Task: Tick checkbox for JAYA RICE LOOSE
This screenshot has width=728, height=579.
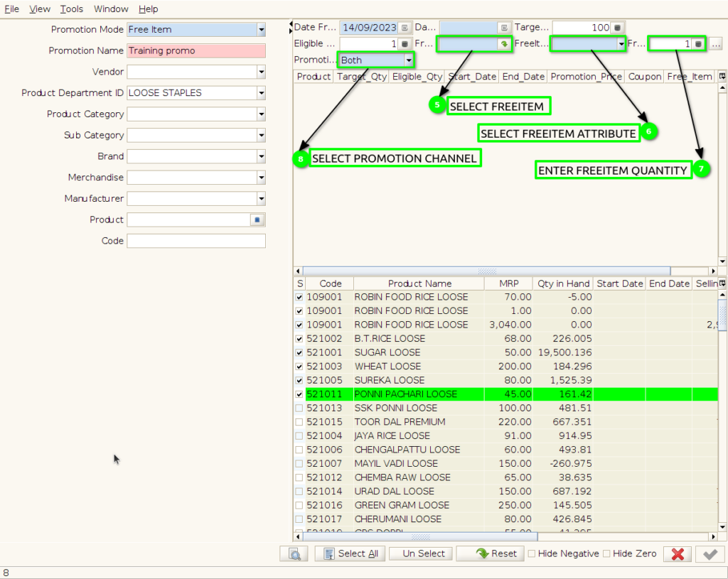Action: (299, 436)
